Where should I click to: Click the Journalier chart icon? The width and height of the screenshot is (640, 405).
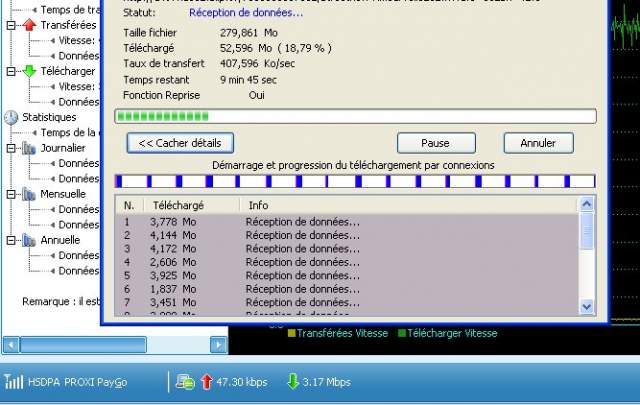(x=29, y=148)
